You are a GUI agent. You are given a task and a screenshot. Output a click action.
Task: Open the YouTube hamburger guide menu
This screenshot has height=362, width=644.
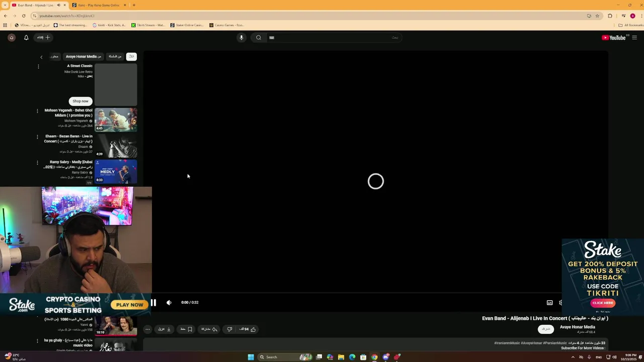click(x=634, y=37)
